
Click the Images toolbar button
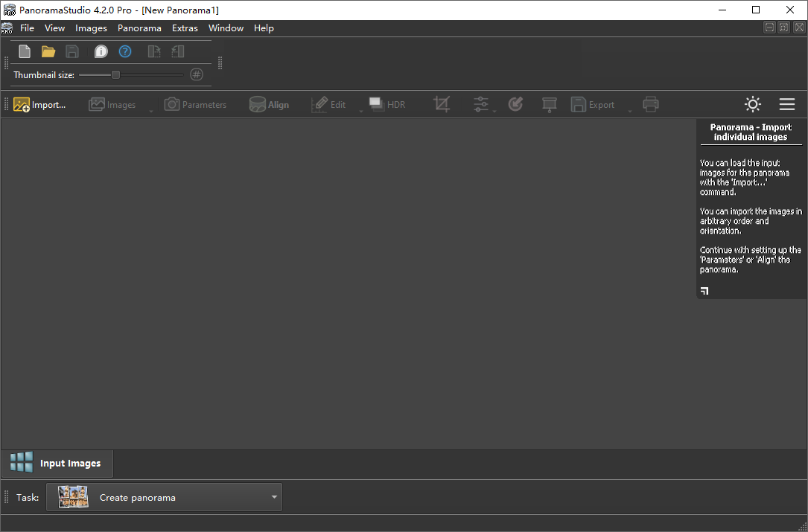point(112,105)
